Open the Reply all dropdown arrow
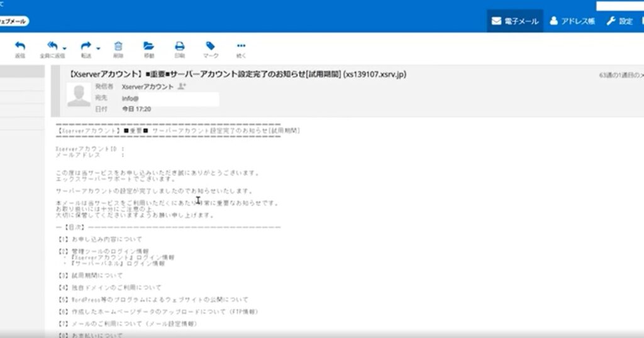 (x=65, y=48)
